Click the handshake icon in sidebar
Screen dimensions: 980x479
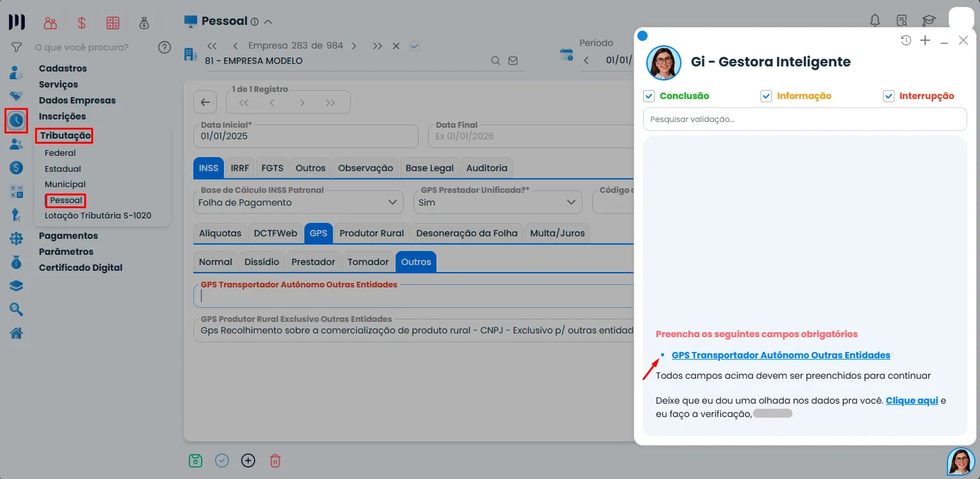point(17,96)
